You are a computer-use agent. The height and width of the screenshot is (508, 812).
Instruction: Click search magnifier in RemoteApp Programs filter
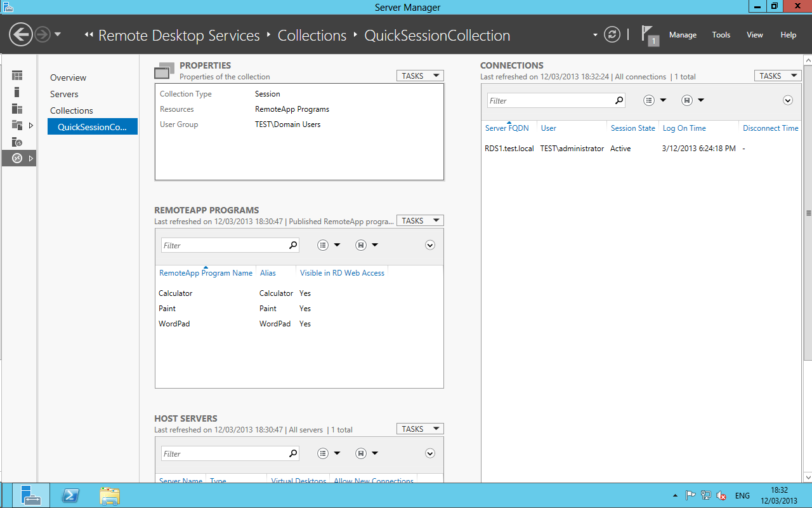293,245
